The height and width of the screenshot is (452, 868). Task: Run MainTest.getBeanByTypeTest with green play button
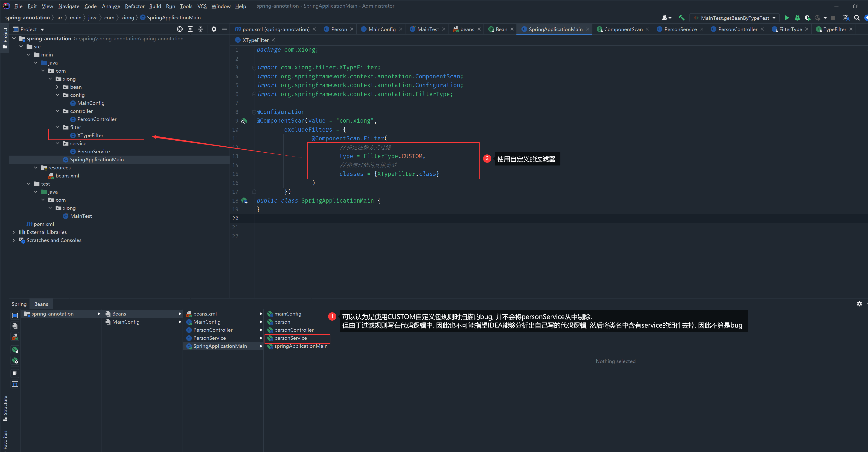click(x=787, y=18)
